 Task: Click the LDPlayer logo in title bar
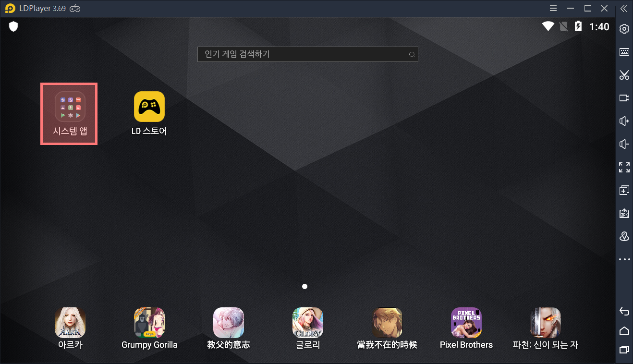tap(10, 8)
